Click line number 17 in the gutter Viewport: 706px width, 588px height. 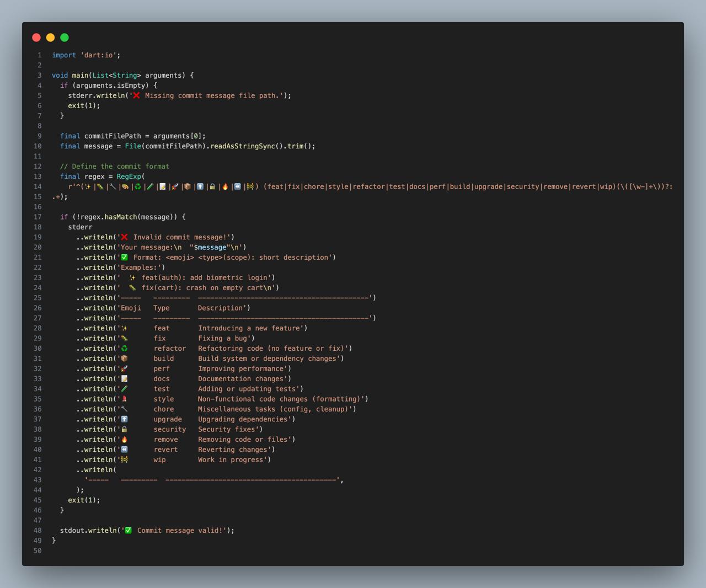coord(38,217)
